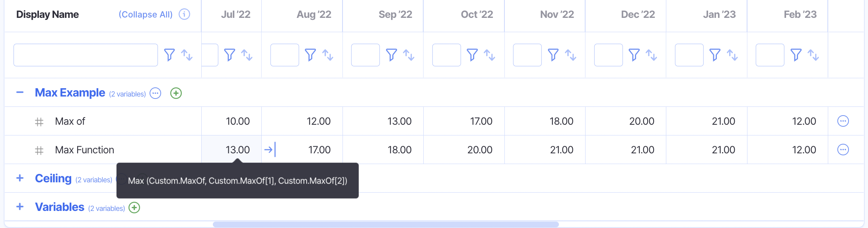Click the info icon beside Collapse All
Viewport: 868px width, 228px height.
point(184,14)
